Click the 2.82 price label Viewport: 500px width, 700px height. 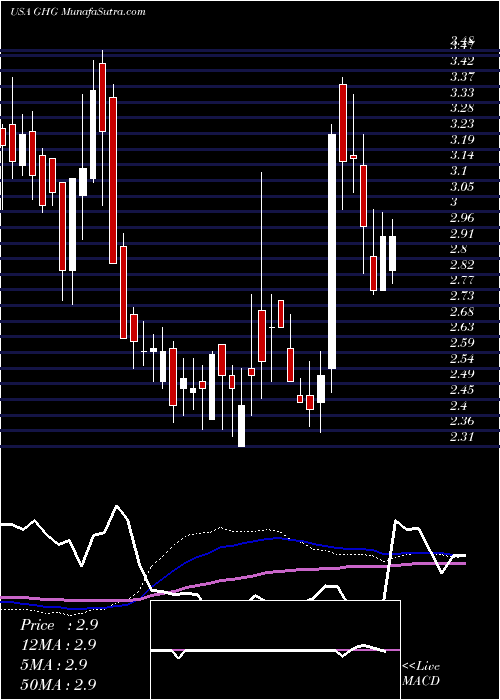(462, 265)
